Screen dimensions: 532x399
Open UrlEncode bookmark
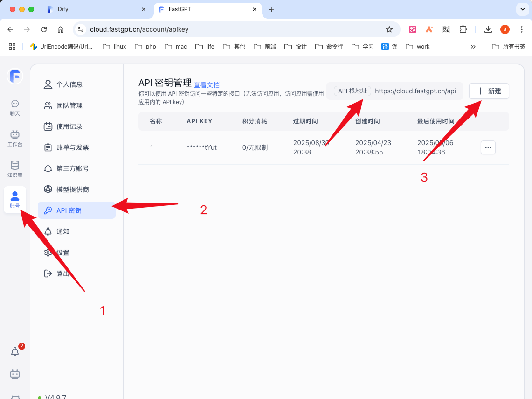[61, 47]
